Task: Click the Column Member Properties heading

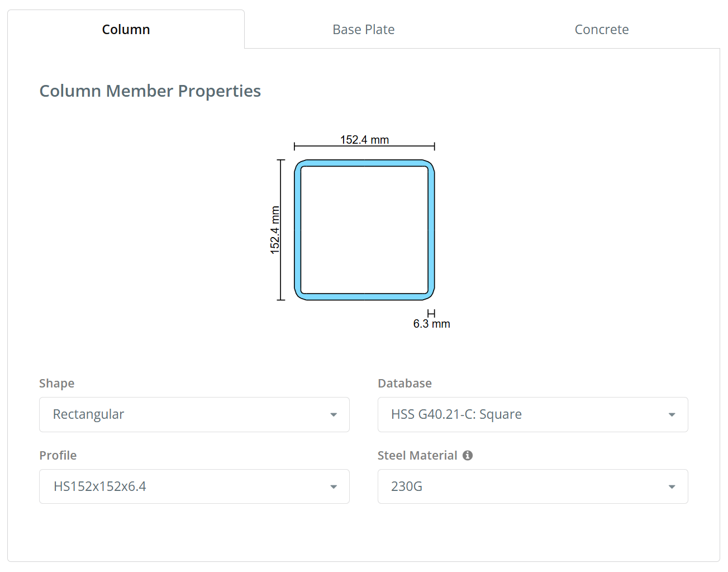Action: tap(150, 91)
